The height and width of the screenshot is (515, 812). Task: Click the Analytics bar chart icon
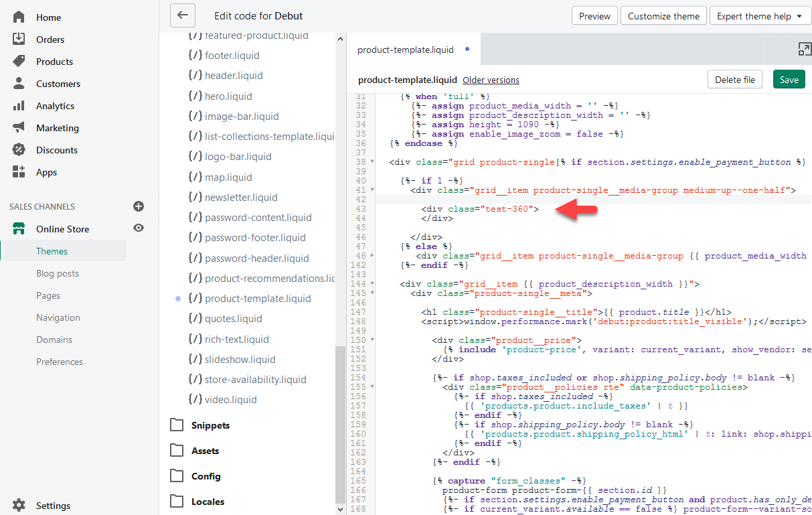(19, 105)
